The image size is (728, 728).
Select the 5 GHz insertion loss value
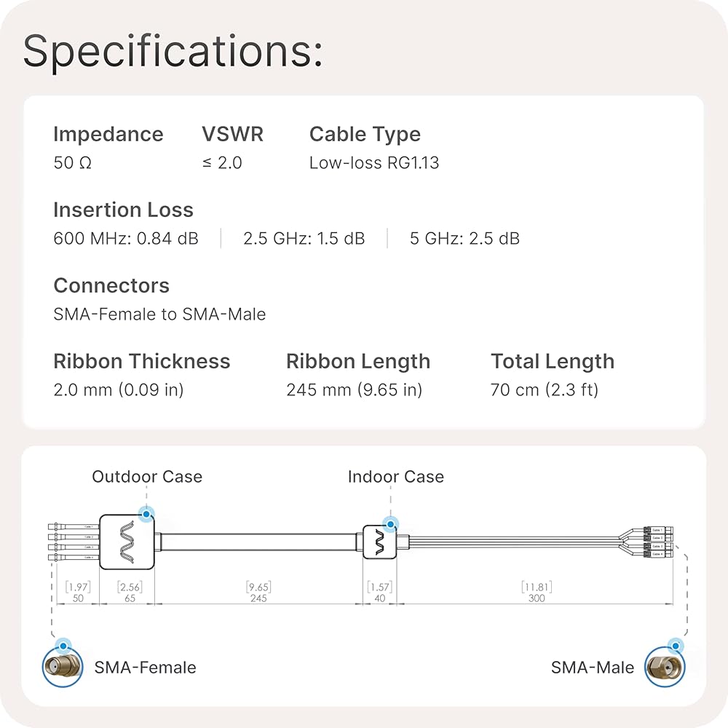tap(464, 239)
